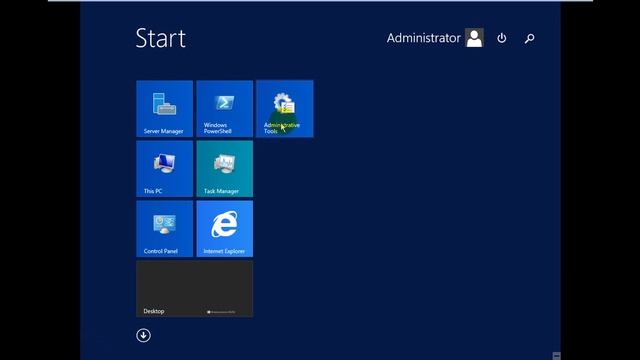The height and width of the screenshot is (360, 640).
Task: Open the Control Panel tile
Action: pos(164,229)
